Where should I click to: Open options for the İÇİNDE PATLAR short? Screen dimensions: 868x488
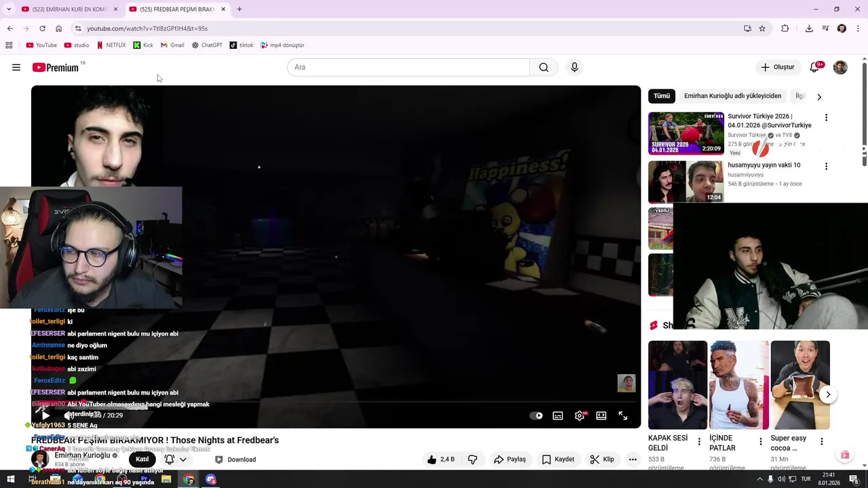tap(760, 441)
